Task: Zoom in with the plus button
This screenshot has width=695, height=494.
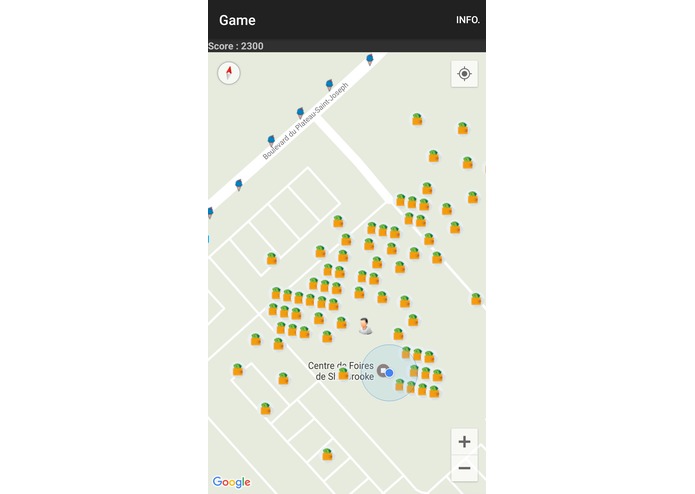Action: [464, 441]
